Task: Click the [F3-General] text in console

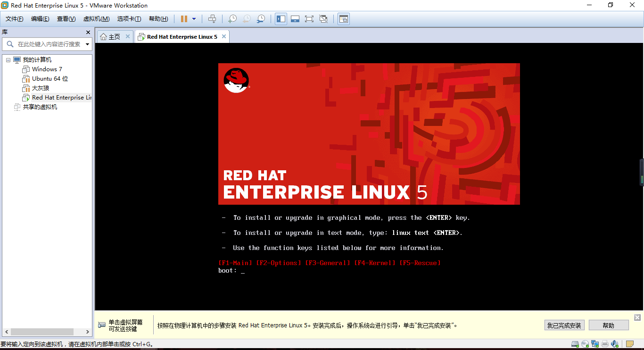Action: pyautogui.click(x=328, y=263)
